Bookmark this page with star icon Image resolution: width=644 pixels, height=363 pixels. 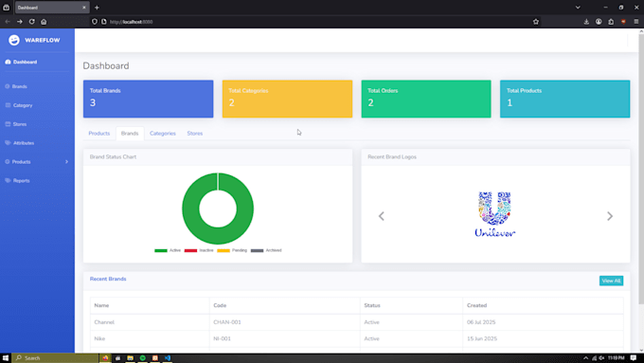click(x=536, y=22)
